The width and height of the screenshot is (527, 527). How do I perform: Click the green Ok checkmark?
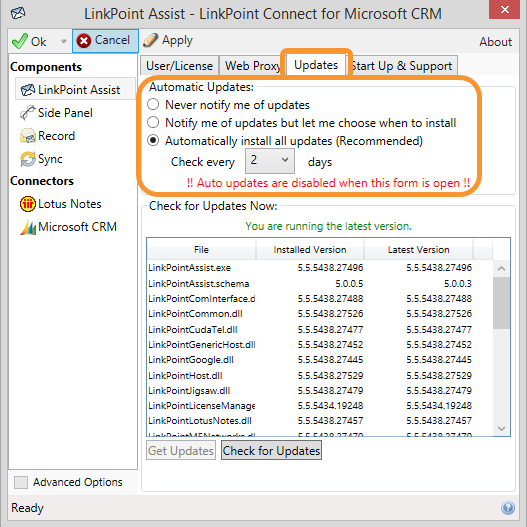[19, 41]
